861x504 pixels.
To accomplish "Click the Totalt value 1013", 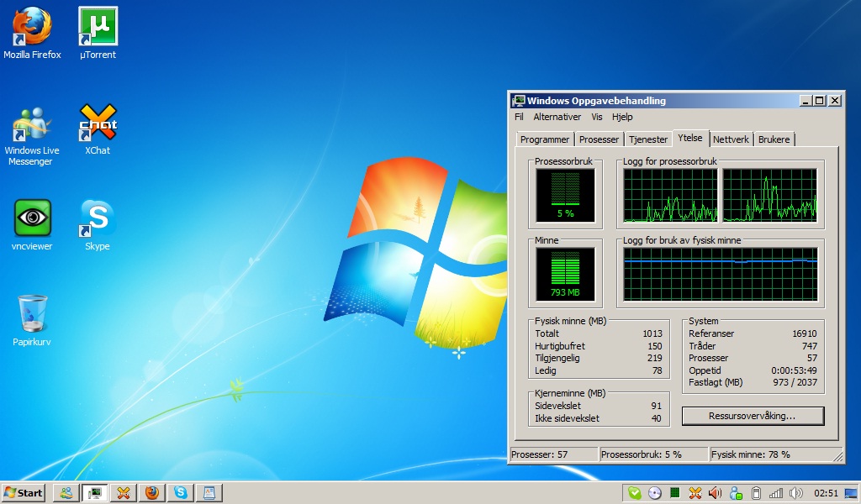I will [x=652, y=333].
